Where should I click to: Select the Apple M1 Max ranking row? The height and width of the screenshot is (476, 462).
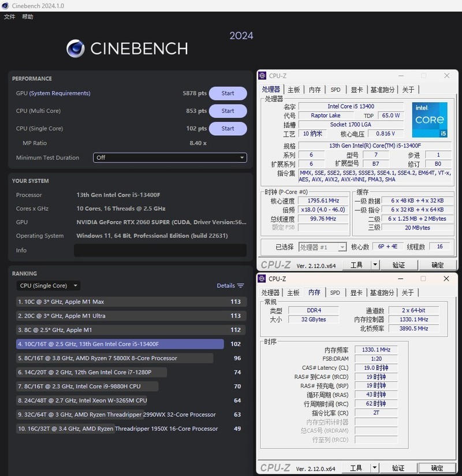click(x=131, y=302)
